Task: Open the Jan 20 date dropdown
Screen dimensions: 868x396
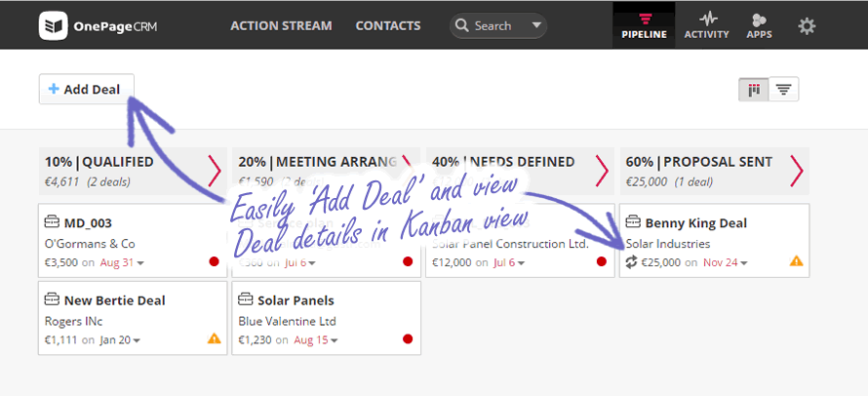Action: [120, 340]
